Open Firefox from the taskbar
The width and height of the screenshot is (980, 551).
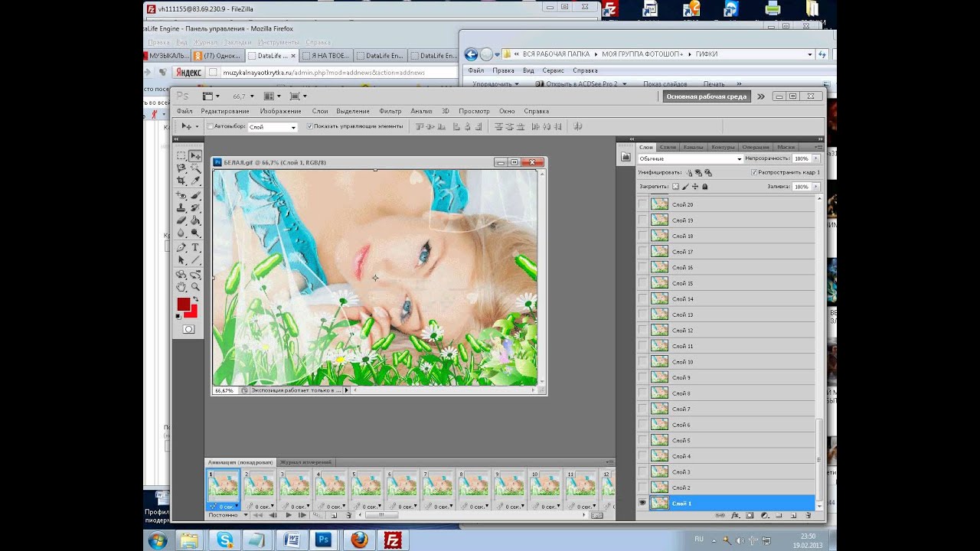point(358,540)
